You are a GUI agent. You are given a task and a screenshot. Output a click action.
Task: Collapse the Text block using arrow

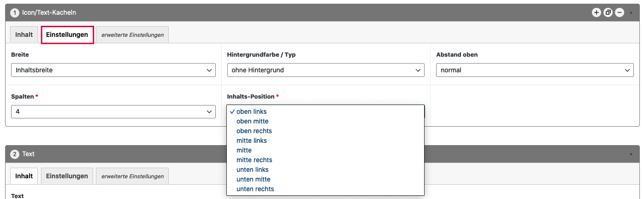[x=631, y=154]
